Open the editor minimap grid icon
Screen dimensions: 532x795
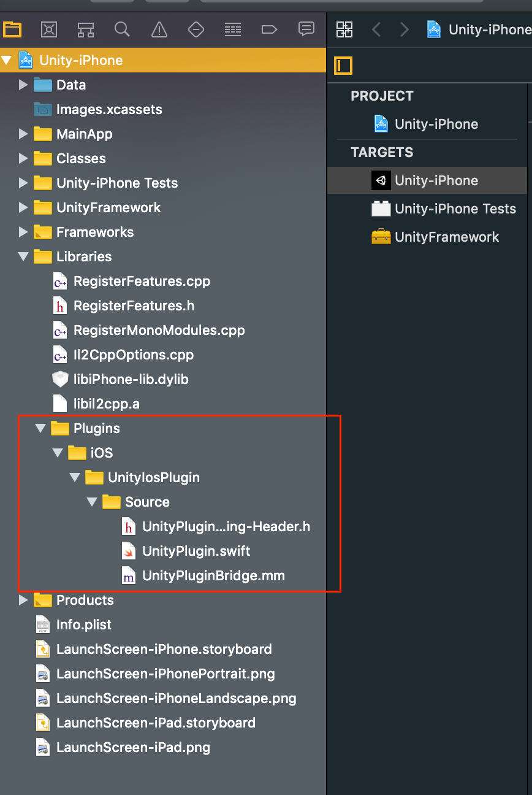(x=344, y=29)
